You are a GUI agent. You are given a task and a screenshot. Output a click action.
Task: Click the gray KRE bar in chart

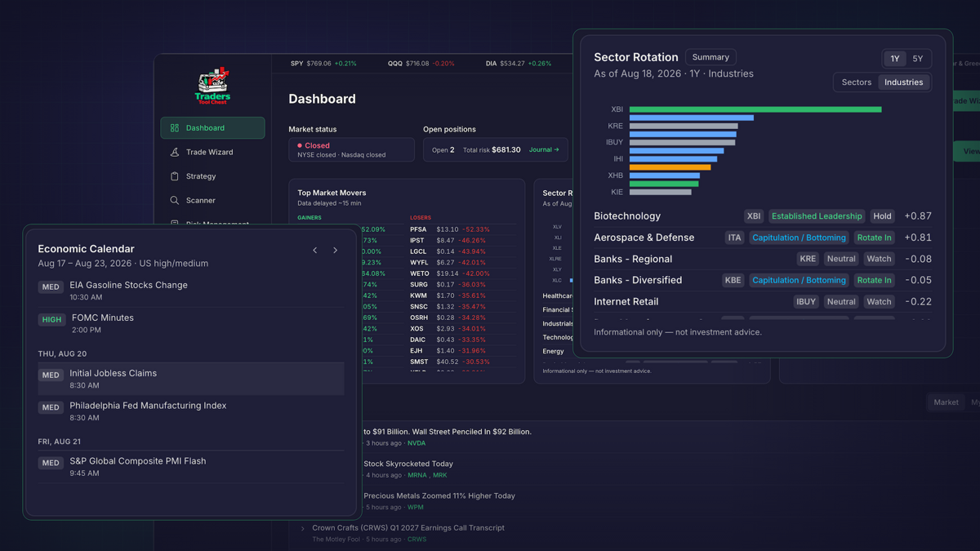(684, 126)
